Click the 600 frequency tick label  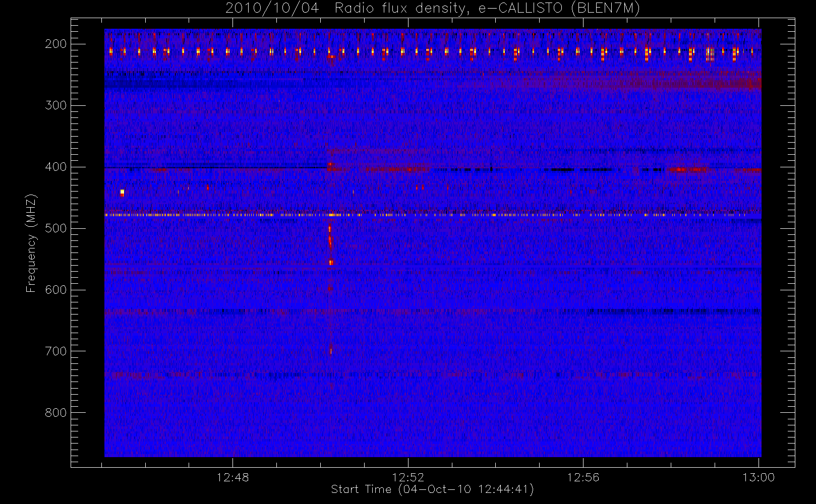(56, 290)
